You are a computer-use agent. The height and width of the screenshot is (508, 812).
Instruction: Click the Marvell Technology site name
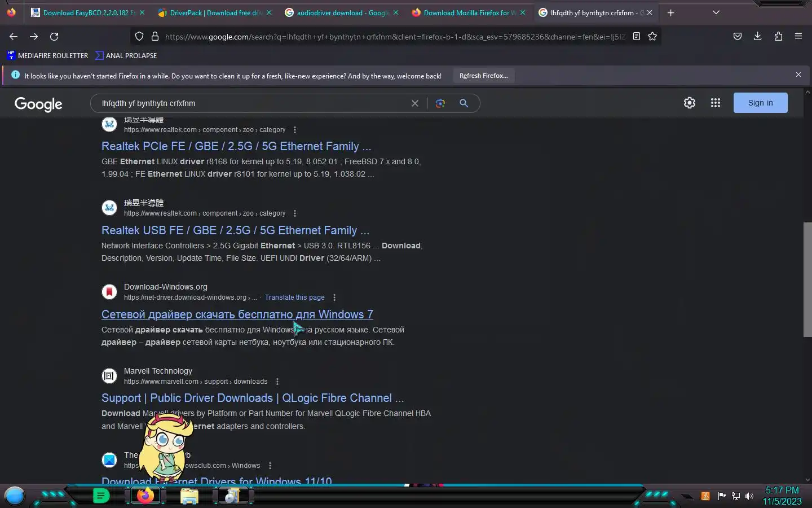[x=158, y=371]
